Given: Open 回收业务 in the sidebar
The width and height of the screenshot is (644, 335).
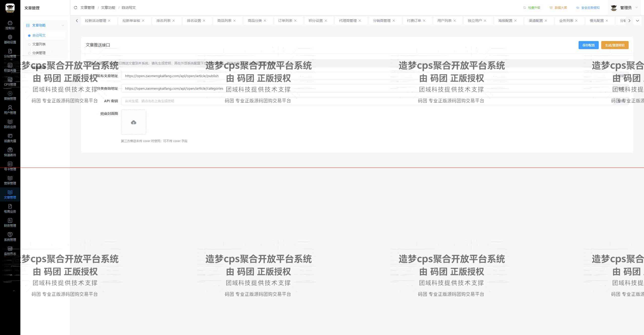Looking at the screenshot, I should (10, 124).
